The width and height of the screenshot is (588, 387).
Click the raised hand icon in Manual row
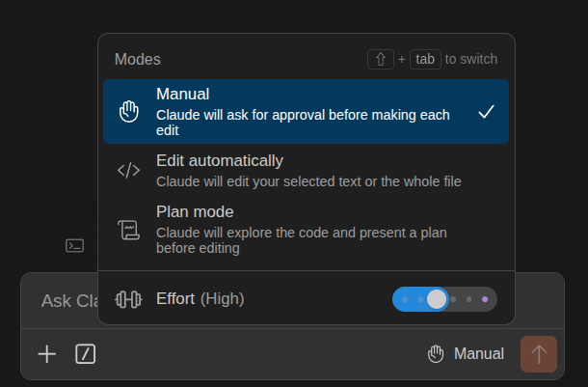coord(128,112)
